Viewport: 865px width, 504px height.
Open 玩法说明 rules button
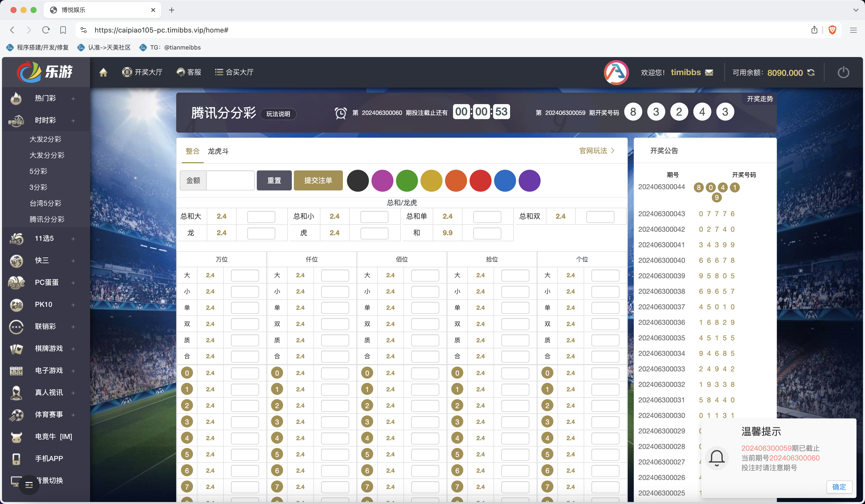pos(278,114)
